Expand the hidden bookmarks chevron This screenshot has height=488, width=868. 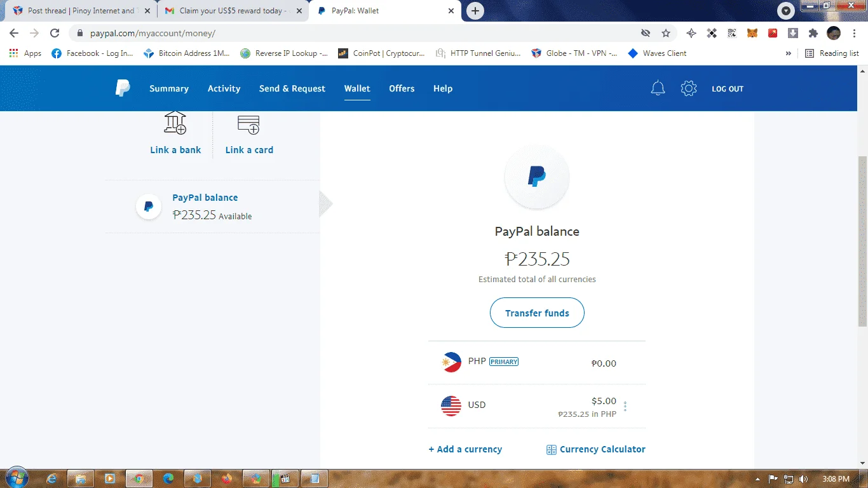pos(789,53)
